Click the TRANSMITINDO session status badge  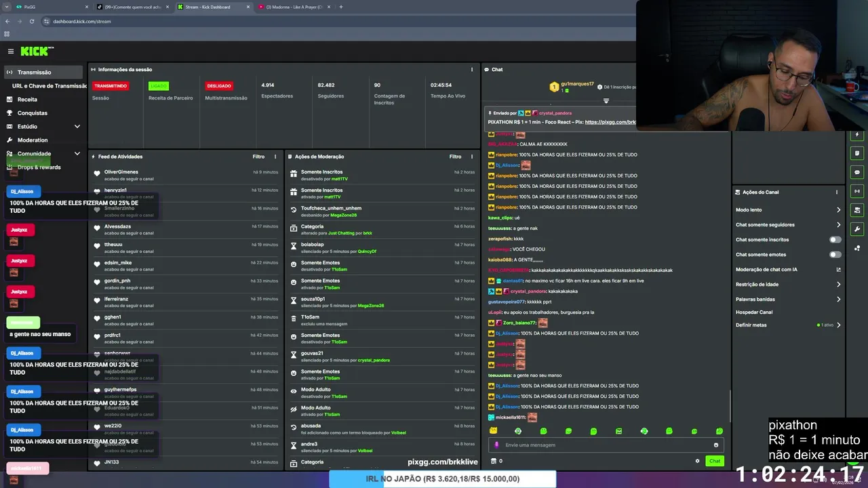[111, 86]
